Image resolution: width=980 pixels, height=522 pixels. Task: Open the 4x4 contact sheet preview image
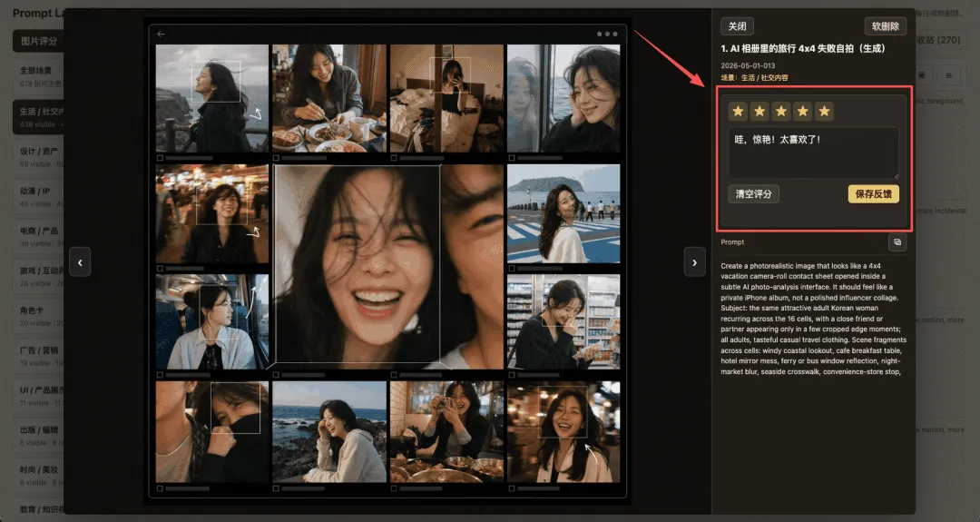point(387,261)
